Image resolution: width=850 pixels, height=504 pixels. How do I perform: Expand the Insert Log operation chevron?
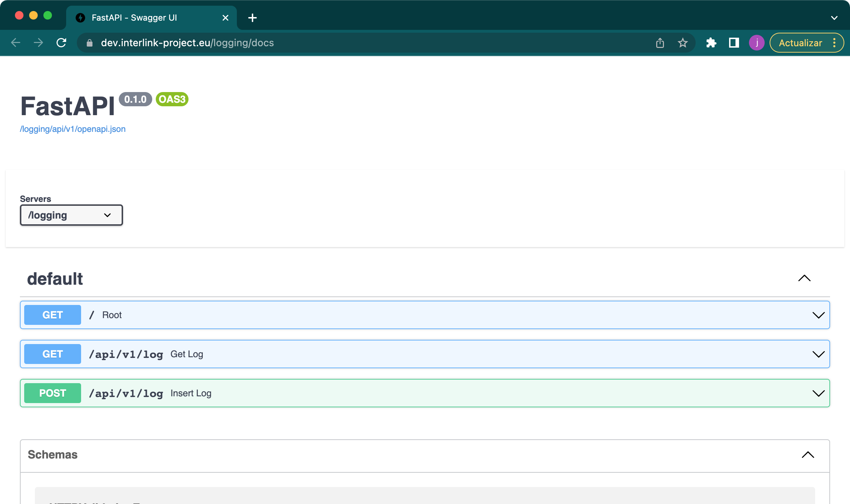click(x=819, y=393)
